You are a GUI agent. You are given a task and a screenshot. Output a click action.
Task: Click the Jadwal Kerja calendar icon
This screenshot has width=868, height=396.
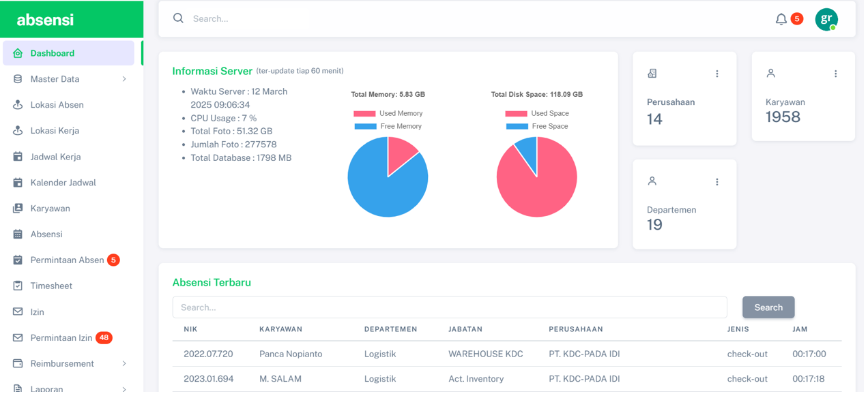[x=18, y=157]
